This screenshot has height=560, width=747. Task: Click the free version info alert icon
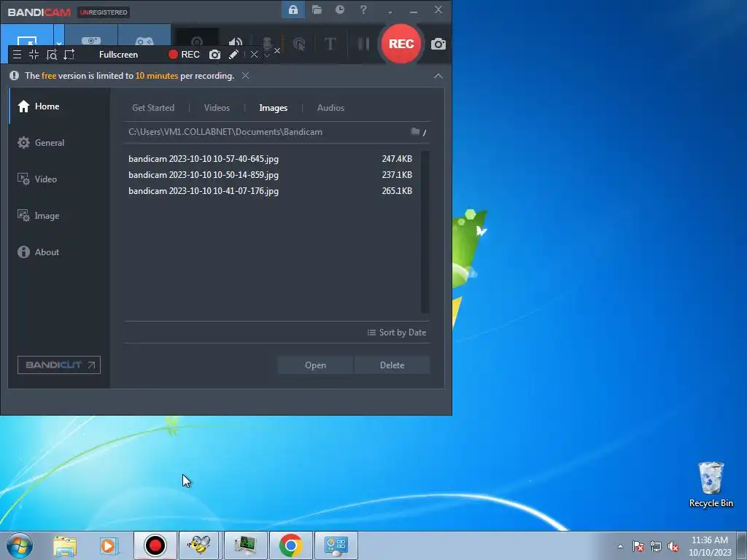15,75
